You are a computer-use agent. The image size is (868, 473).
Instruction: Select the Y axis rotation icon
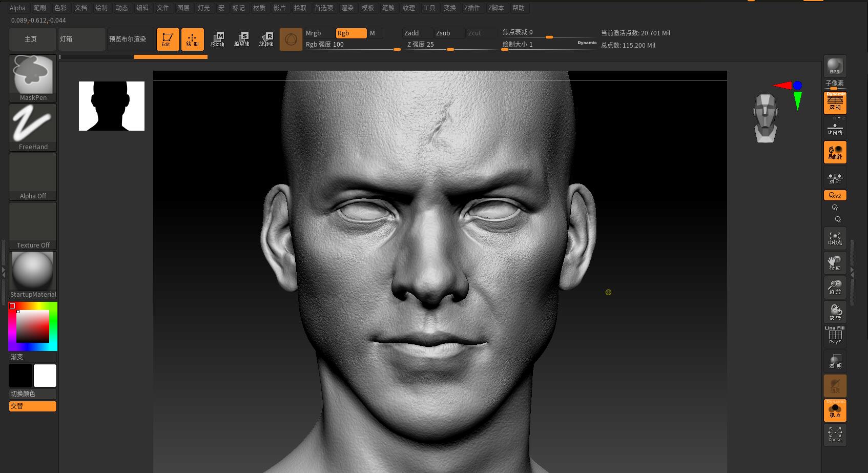pos(835,208)
